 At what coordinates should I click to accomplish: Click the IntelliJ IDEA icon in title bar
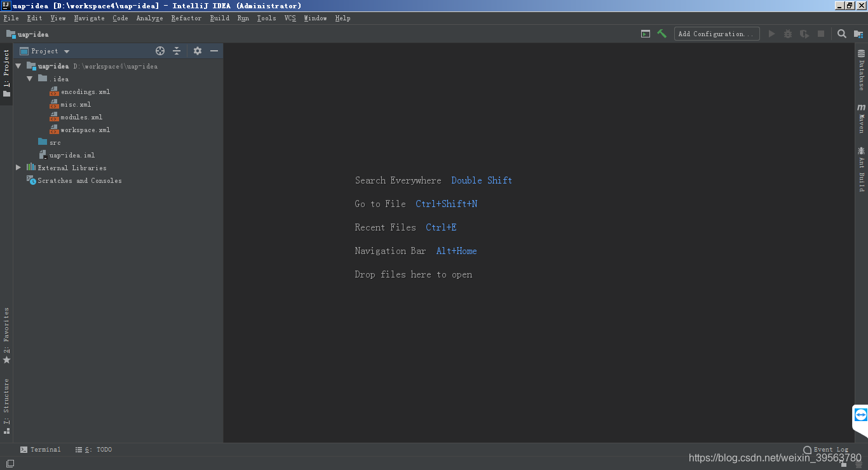[x=6, y=6]
